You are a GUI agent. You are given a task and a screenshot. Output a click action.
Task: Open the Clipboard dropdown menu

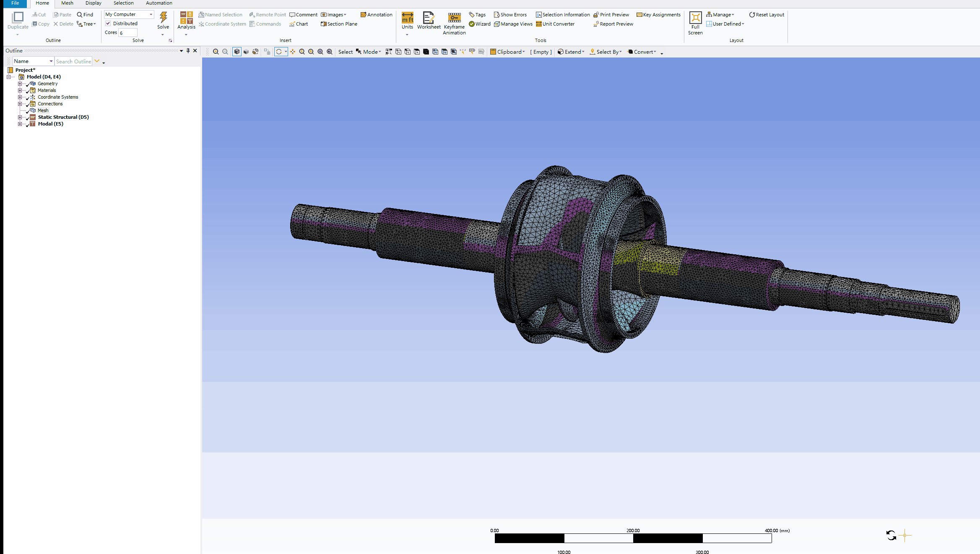[x=507, y=52]
